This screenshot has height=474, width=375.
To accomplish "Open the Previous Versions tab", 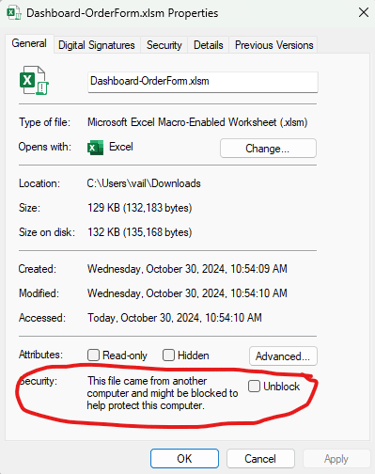I will point(274,45).
